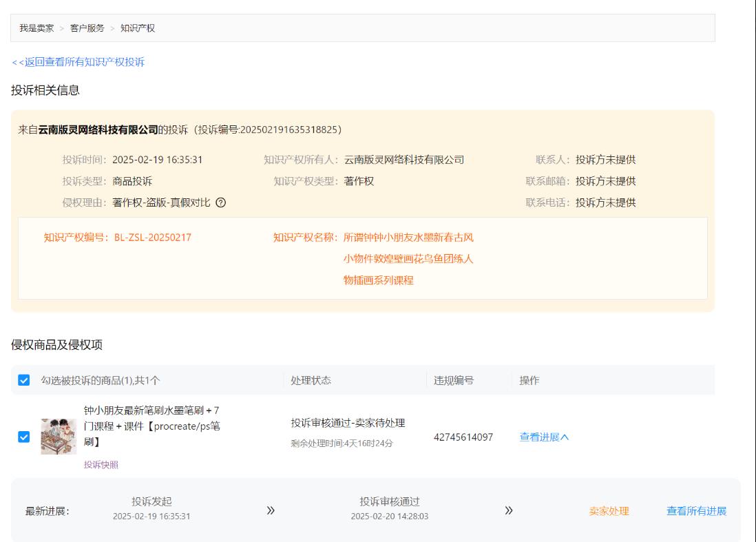Image resolution: width=756 pixels, height=542 pixels.
Task: Click the help icon beside 侵权理由
Action: pos(221,202)
